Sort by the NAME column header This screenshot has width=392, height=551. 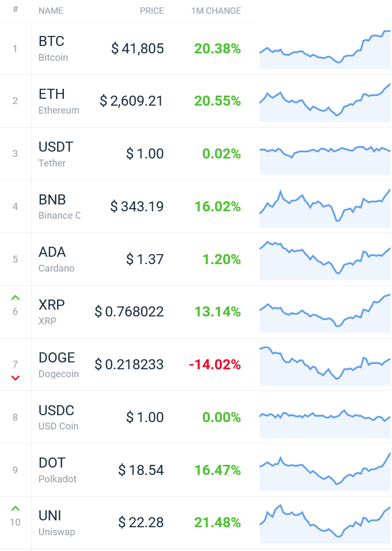coord(51,11)
